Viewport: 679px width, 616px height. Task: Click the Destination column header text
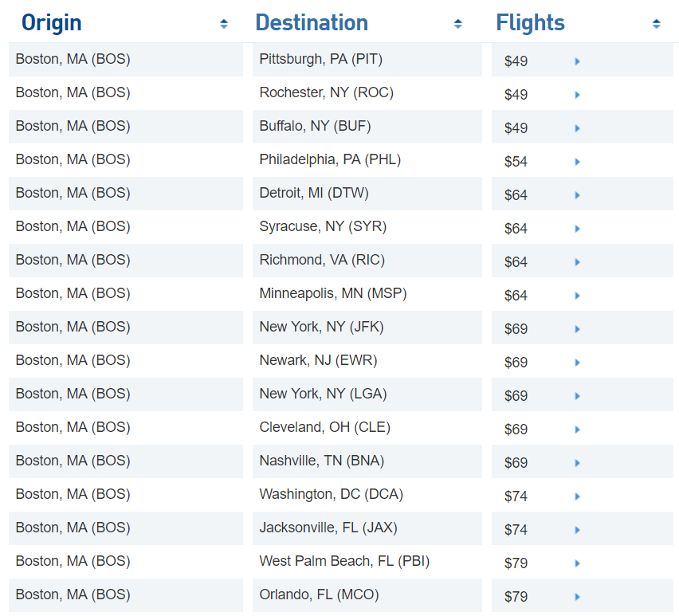point(312,23)
